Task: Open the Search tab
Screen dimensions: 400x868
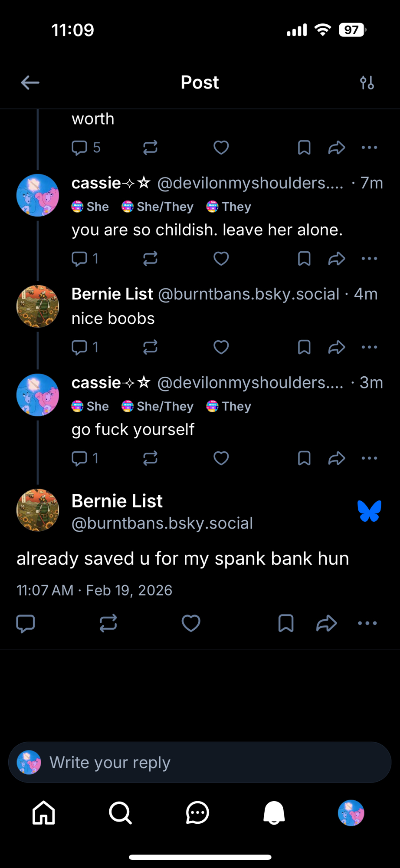Action: coord(120,813)
